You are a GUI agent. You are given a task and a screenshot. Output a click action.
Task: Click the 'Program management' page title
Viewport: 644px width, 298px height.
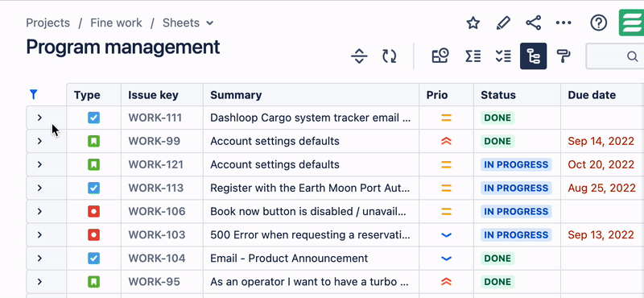pyautogui.click(x=123, y=47)
